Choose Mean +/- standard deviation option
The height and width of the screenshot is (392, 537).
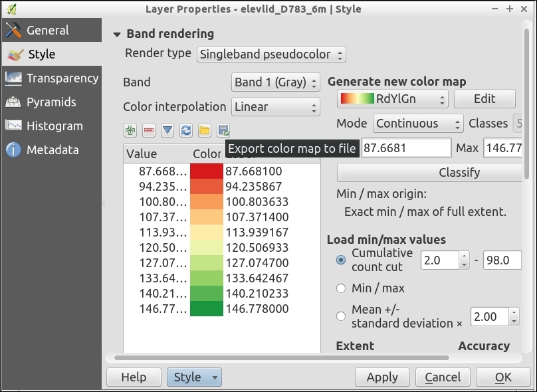click(x=341, y=316)
